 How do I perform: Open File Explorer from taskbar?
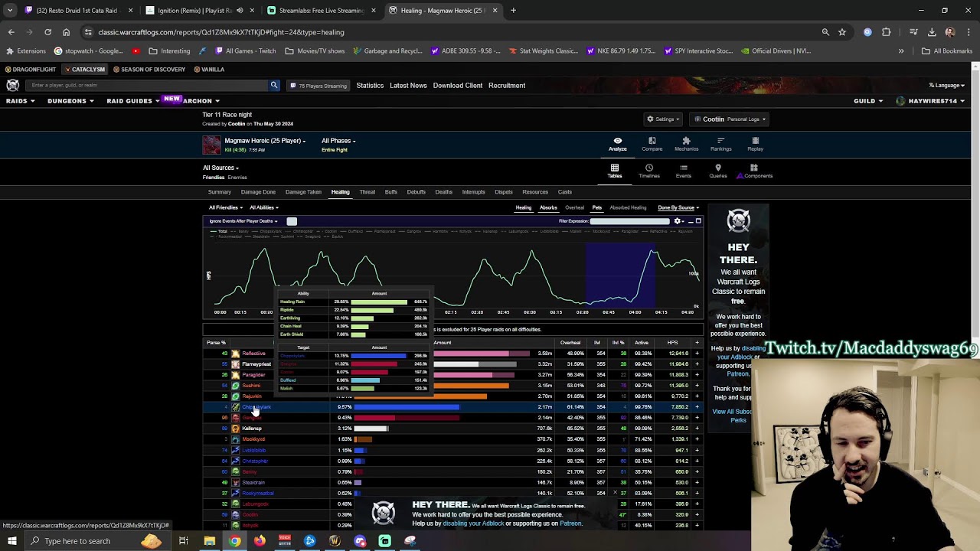[209, 541]
